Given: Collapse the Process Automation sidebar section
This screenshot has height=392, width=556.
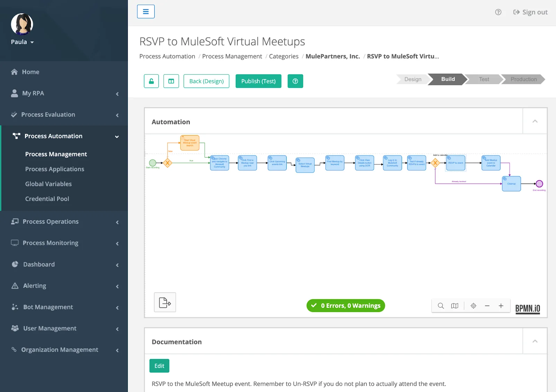Looking at the screenshot, I should click(64, 136).
